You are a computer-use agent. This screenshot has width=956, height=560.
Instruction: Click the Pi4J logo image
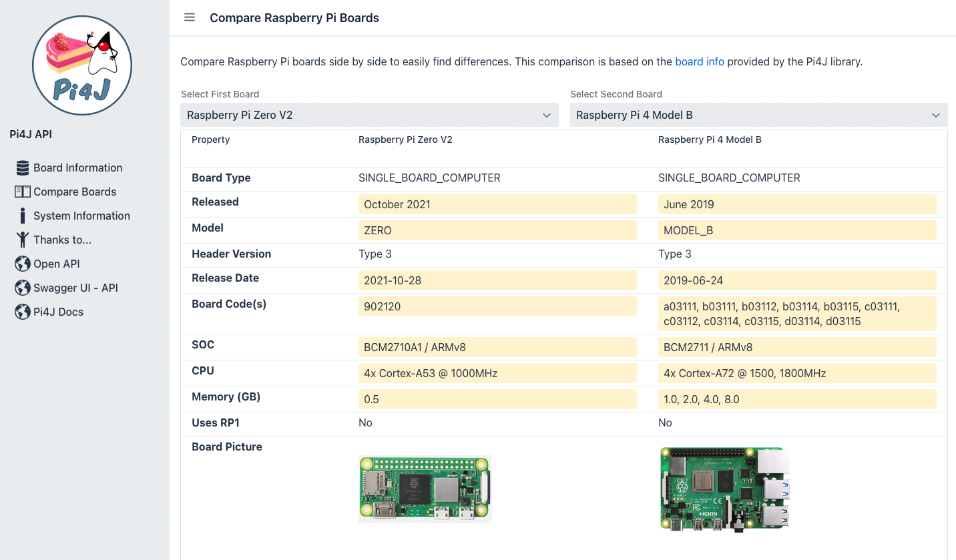[x=82, y=65]
